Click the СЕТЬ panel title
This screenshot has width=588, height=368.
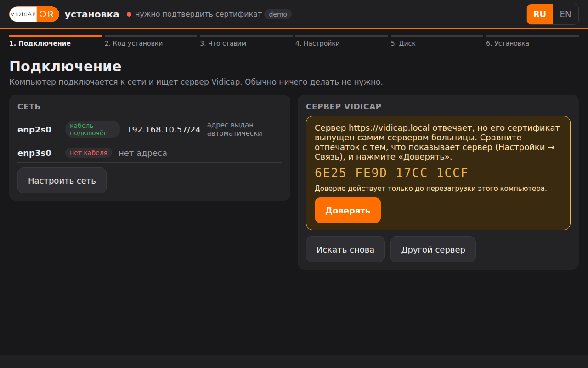click(x=29, y=107)
